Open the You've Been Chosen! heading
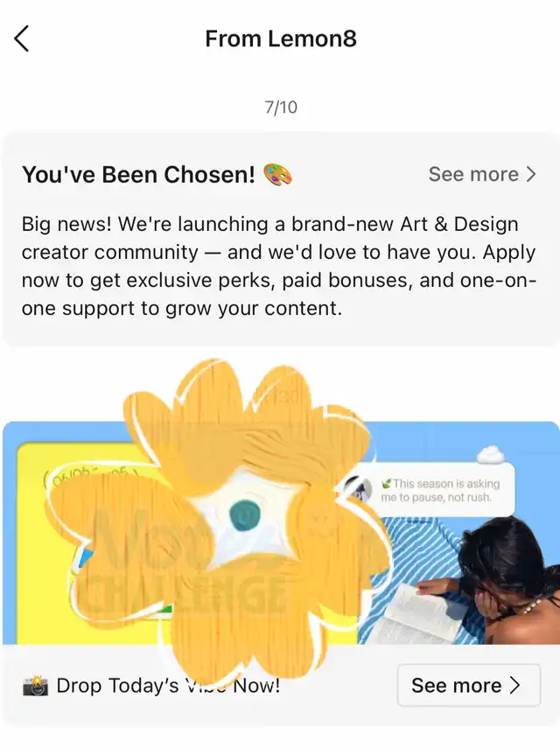This screenshot has height=747, width=560. (x=138, y=174)
